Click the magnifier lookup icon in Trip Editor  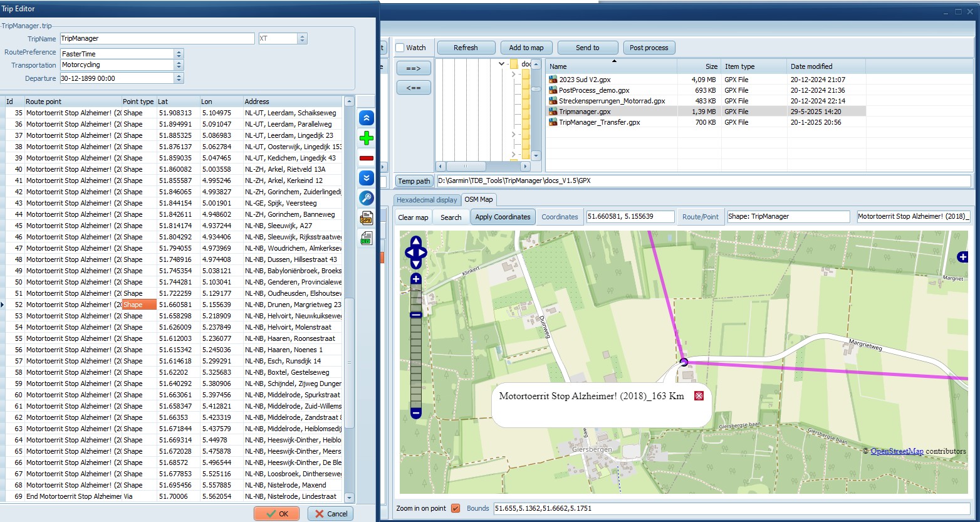point(367,198)
